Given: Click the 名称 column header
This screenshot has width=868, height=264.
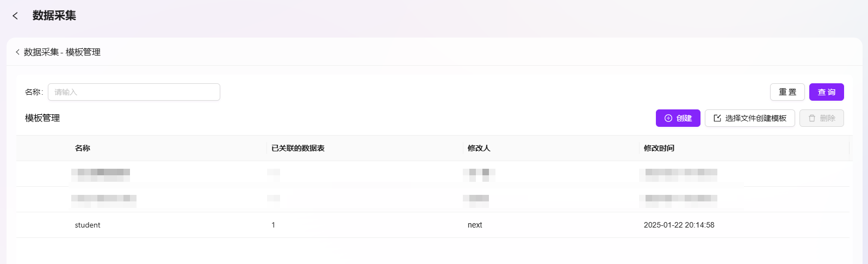Looking at the screenshot, I should [x=83, y=148].
